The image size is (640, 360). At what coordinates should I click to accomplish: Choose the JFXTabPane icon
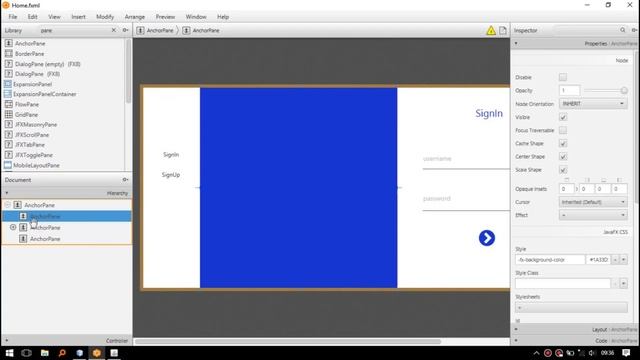[x=9, y=144]
